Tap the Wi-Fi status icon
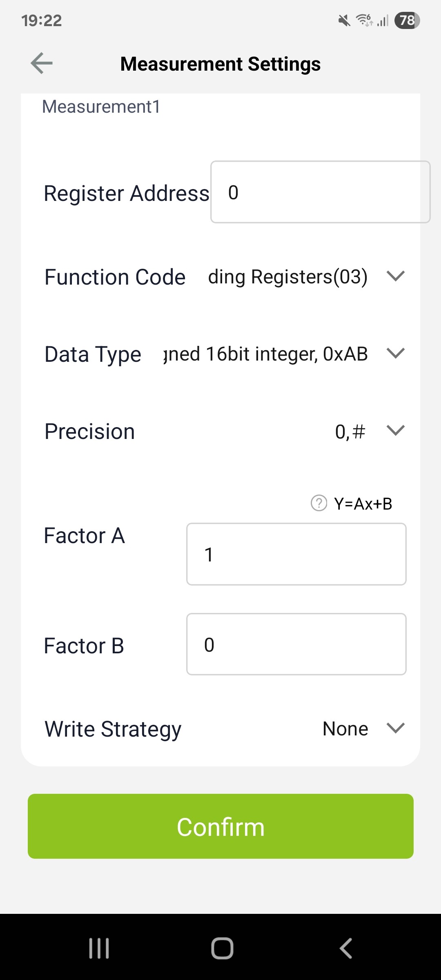 (364, 20)
